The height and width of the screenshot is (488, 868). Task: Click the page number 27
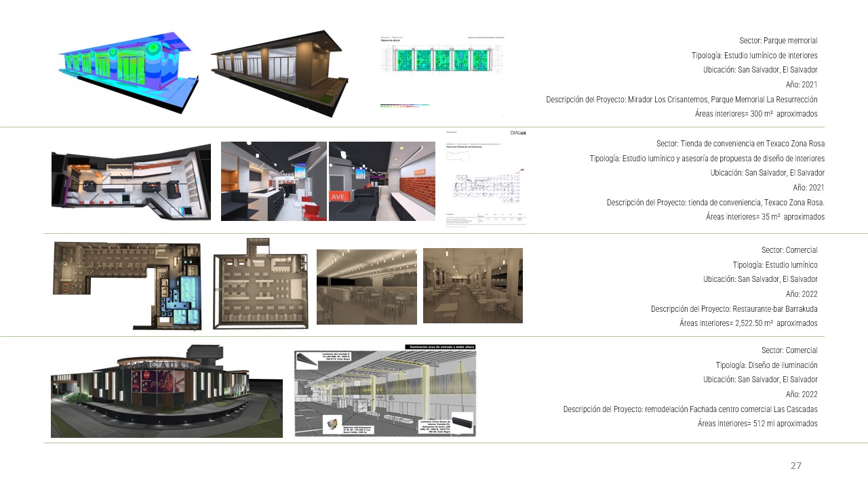795,466
